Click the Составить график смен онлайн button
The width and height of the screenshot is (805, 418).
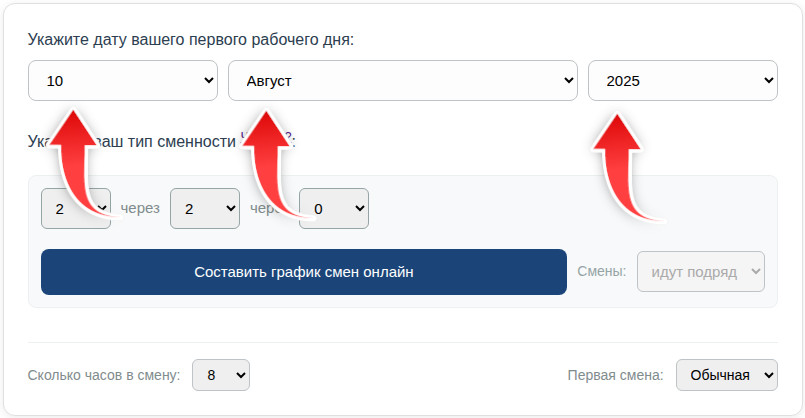coord(304,272)
